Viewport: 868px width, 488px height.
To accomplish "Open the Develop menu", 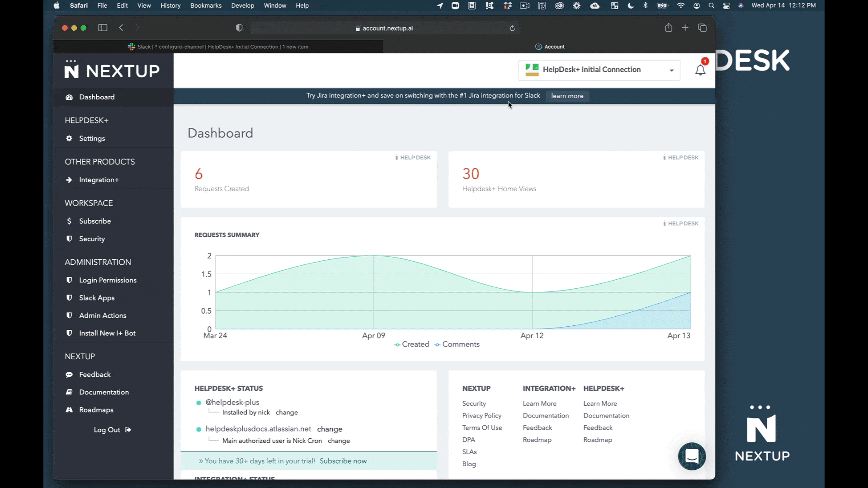I will coord(243,5).
